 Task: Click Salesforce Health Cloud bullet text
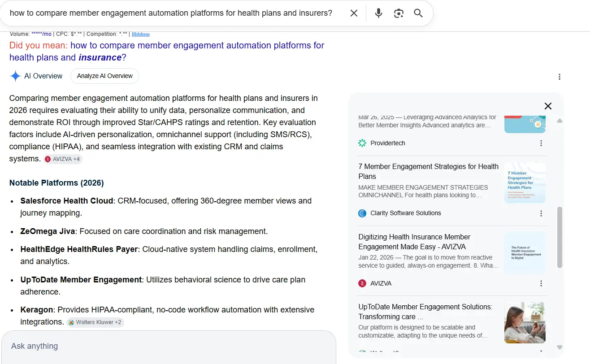[166, 207]
